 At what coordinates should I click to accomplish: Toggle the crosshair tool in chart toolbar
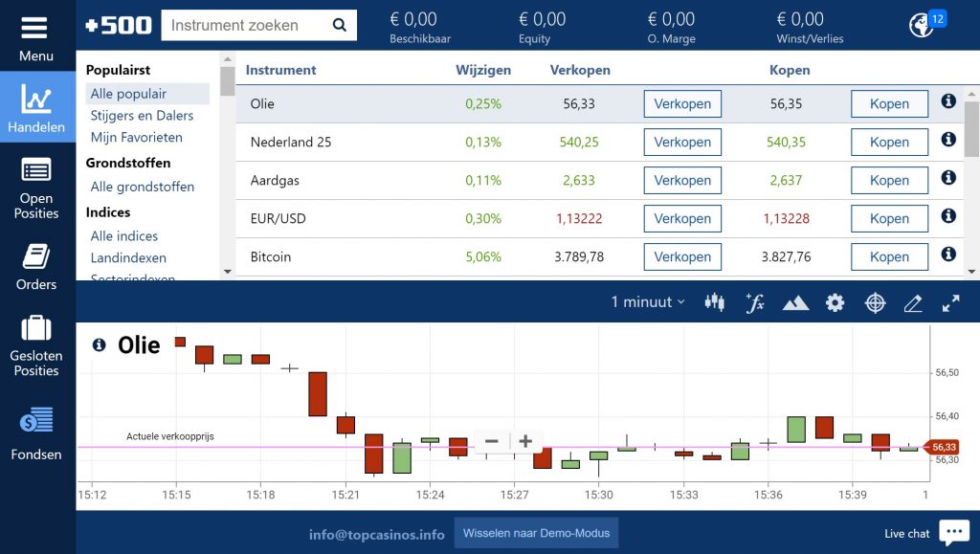875,302
